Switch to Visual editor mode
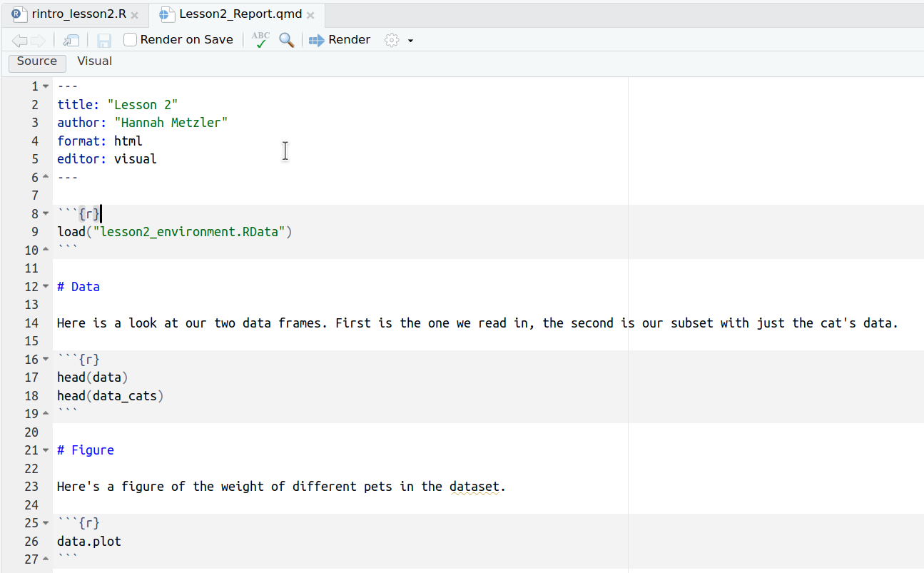The image size is (924, 573). pyautogui.click(x=94, y=61)
